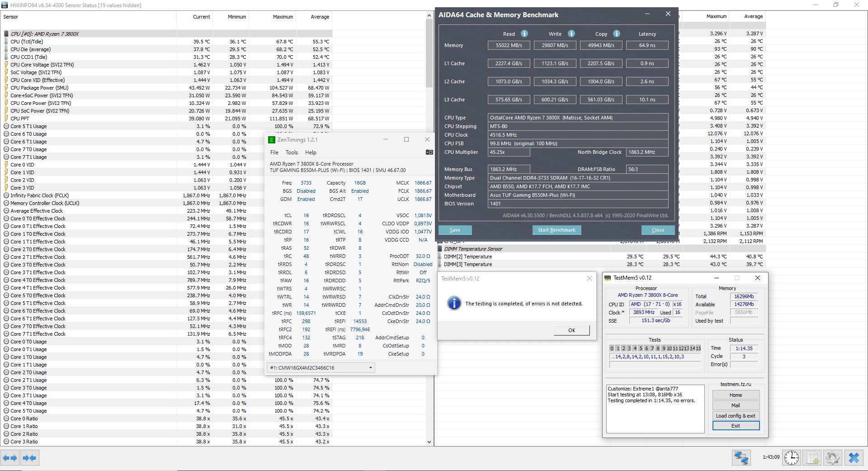Click test number 0 box in TestMem5 Tests
The height and width of the screenshot is (471, 868).
point(612,348)
